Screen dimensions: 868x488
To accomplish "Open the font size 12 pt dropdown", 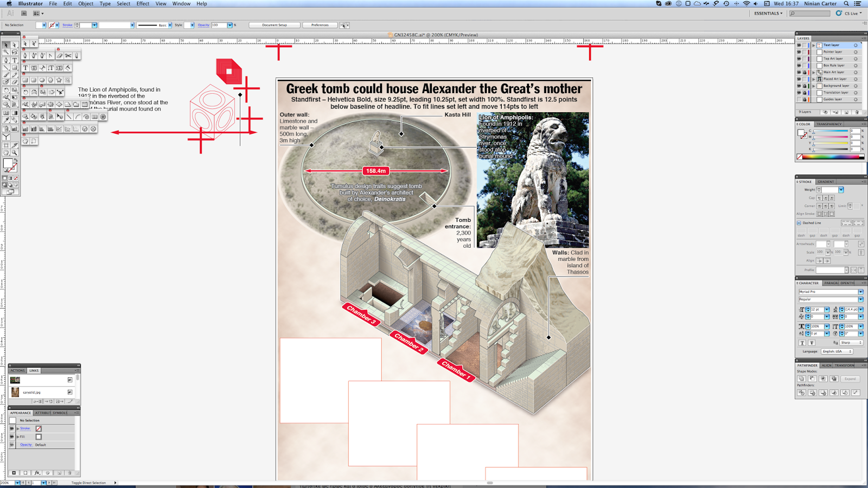I will point(827,310).
